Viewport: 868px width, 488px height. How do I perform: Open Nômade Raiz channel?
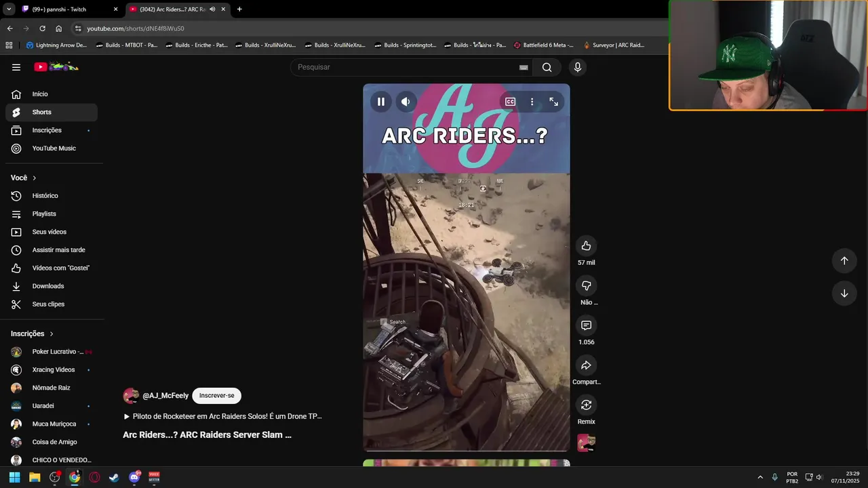point(52,388)
